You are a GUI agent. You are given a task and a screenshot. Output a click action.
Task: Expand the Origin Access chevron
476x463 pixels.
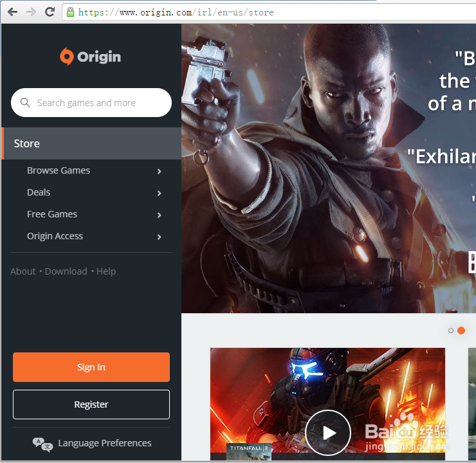[x=160, y=237]
